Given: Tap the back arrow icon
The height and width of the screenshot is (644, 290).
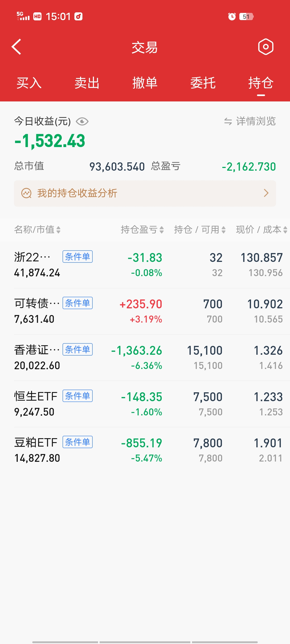Looking at the screenshot, I should point(17,47).
